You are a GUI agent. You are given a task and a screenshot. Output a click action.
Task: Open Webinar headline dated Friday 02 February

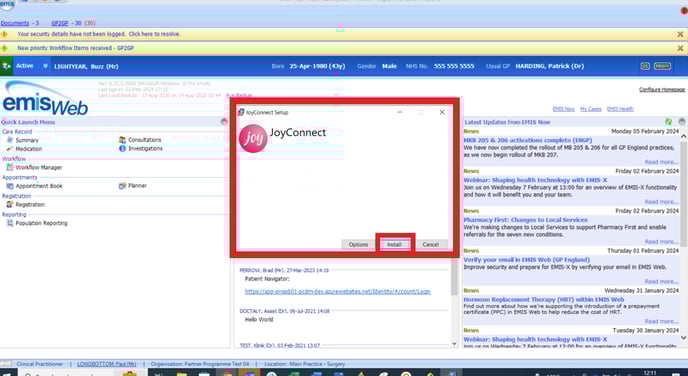point(535,180)
